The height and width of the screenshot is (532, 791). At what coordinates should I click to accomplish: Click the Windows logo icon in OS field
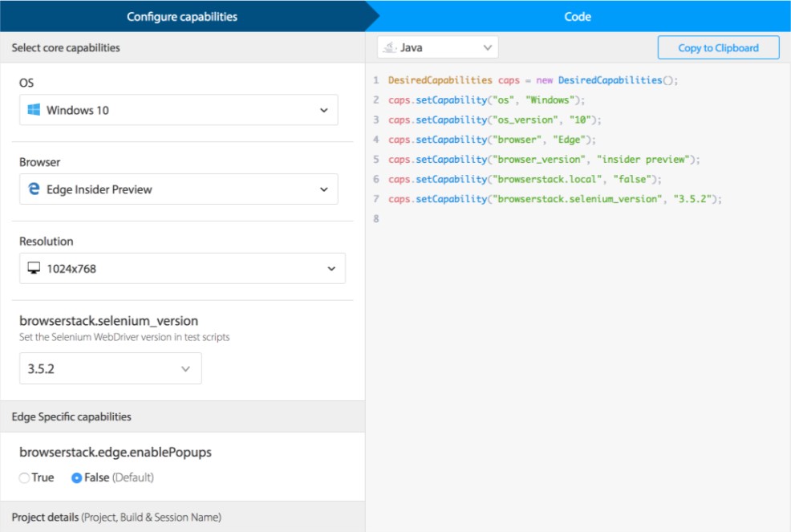[x=34, y=110]
